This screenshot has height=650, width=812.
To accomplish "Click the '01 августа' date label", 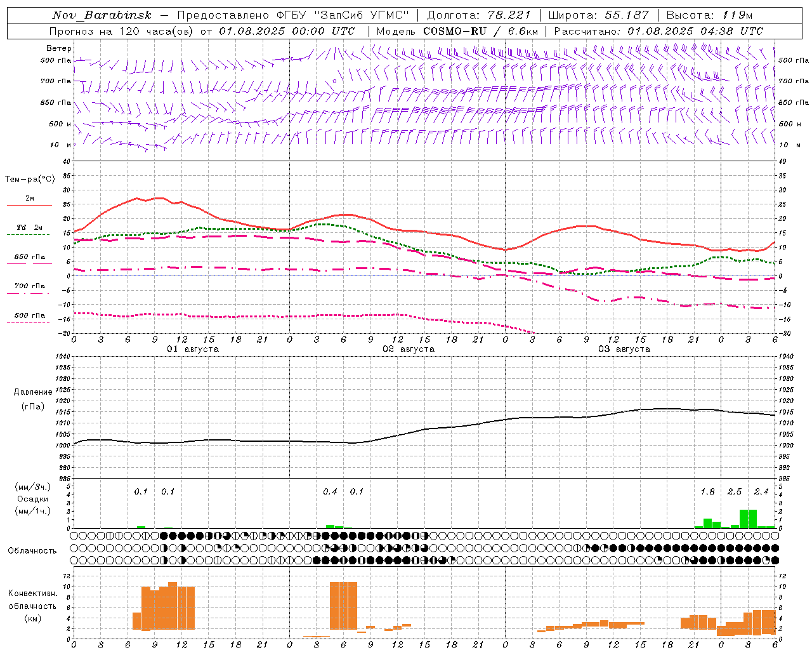I will click(193, 349).
